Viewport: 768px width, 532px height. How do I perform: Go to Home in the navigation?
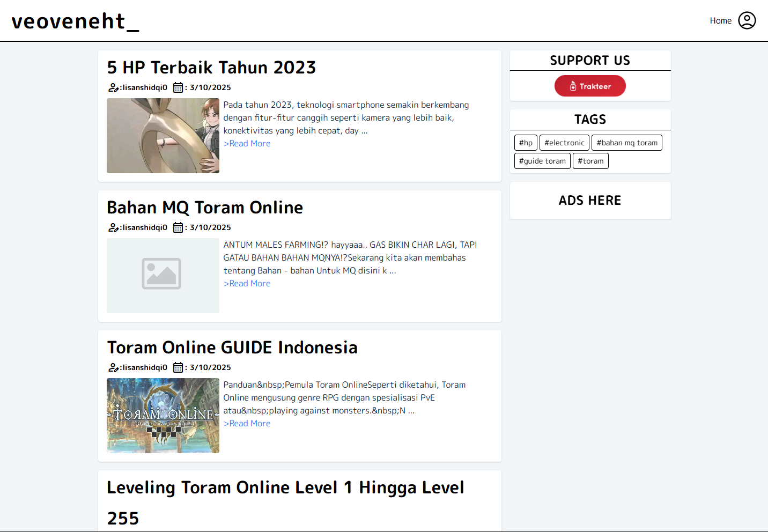pyautogui.click(x=720, y=20)
